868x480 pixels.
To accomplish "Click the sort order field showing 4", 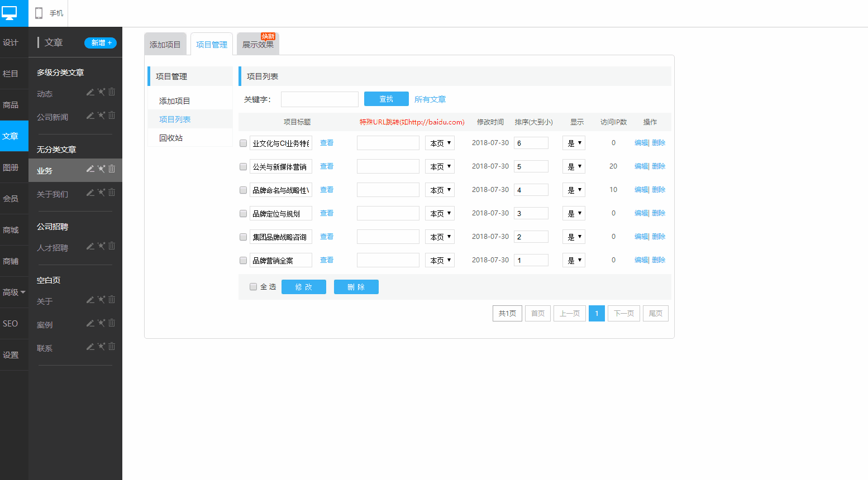I will pyautogui.click(x=531, y=190).
